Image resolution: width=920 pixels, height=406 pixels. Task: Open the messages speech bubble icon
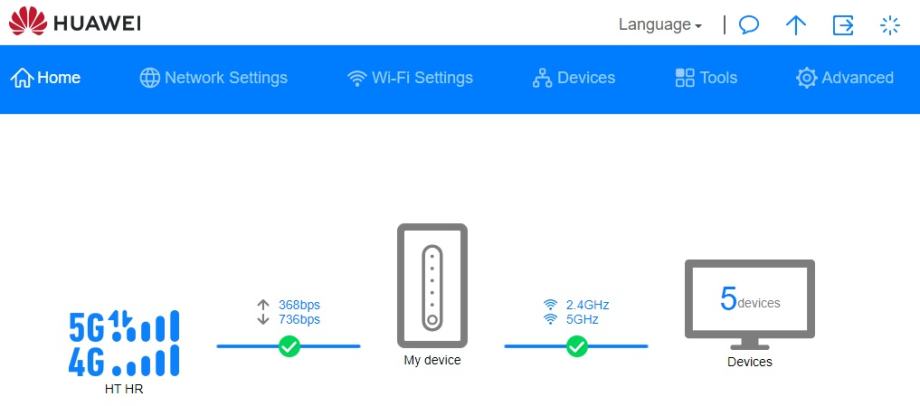[x=748, y=25]
